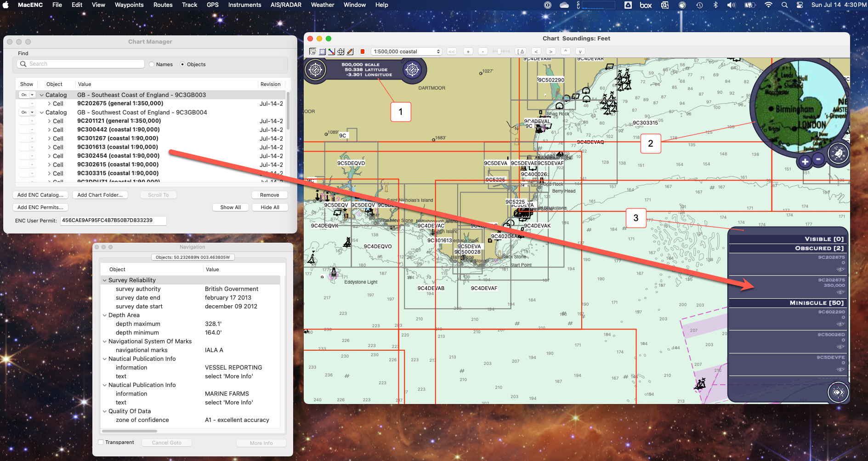This screenshot has width=868, height=461.
Task: Open the chart scale 1:500,000 coastal dropdown
Action: click(407, 51)
